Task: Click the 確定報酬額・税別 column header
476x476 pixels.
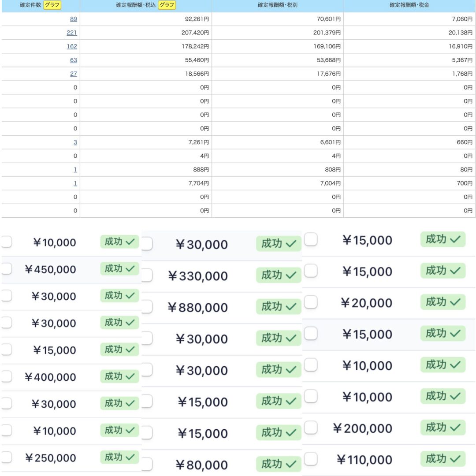Action: coord(278,5)
